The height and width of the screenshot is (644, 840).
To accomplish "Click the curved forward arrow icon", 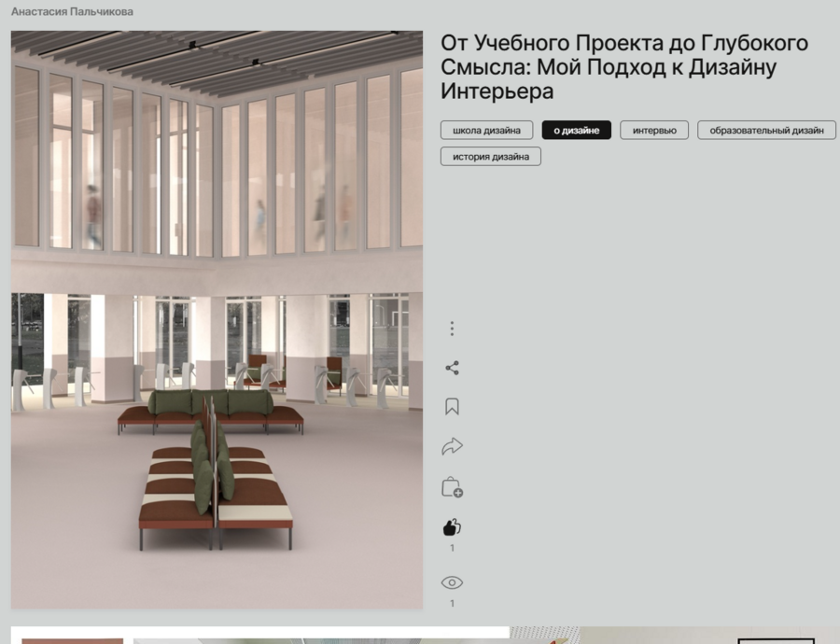I will (452, 446).
